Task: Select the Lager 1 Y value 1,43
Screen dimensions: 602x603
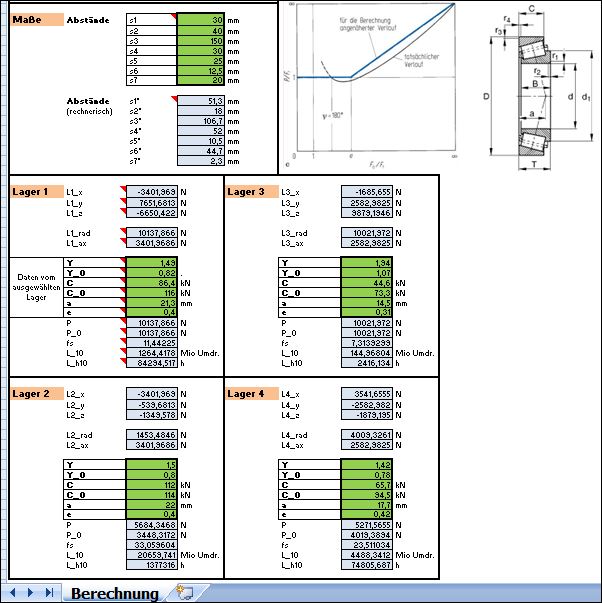Action: pos(153,262)
